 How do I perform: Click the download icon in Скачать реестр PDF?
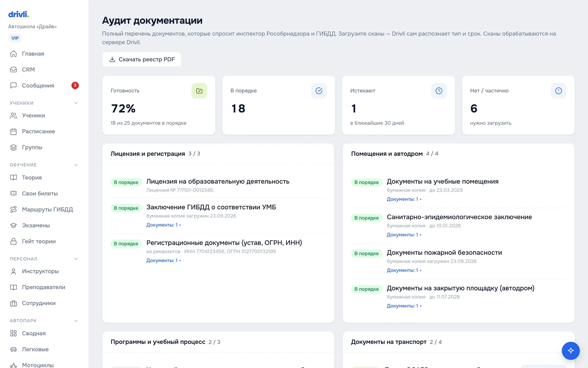pyautogui.click(x=112, y=59)
